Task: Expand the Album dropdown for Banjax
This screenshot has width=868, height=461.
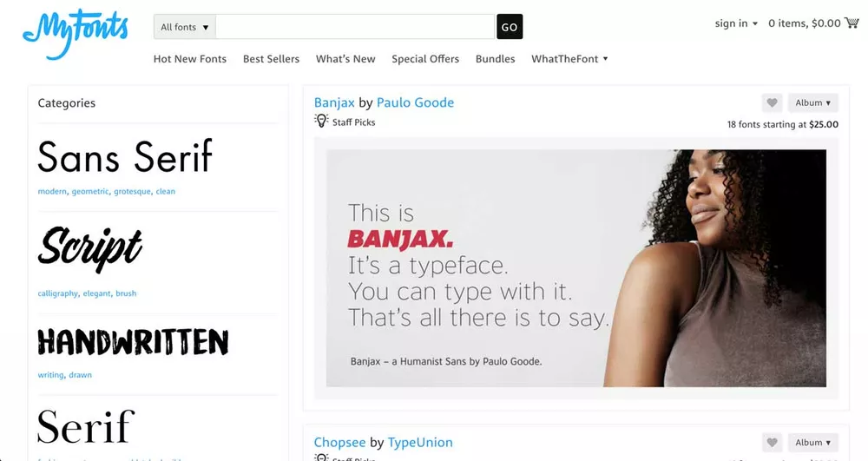Action: click(x=812, y=102)
